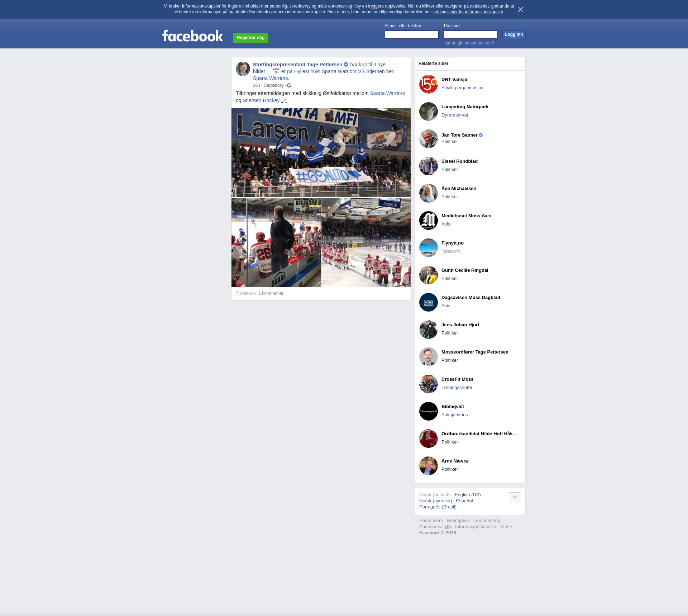Viewport: 688px width, 616px height.
Task: Open CrossFit Moss avatar
Action: (x=429, y=384)
